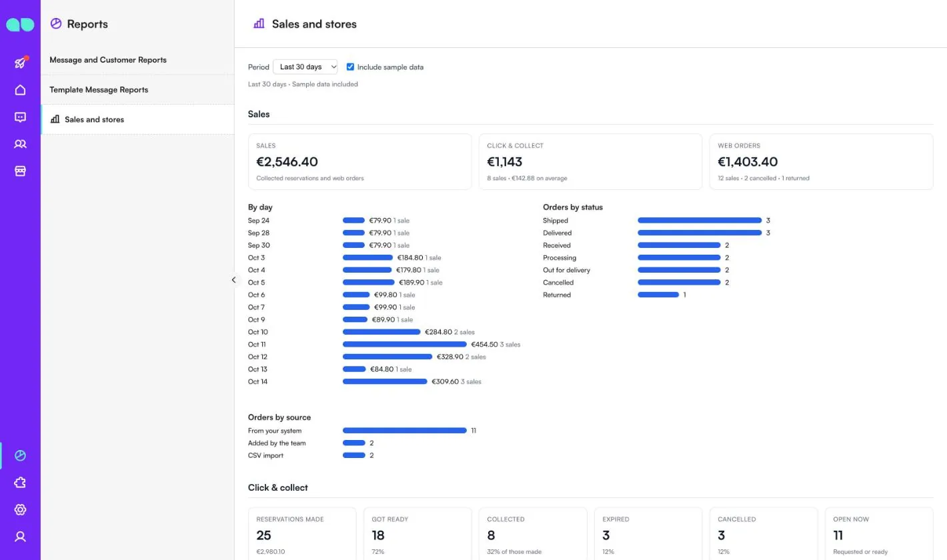The image size is (947, 560).
Task: Click the Web Orders €1,403.40 card
Action: pos(821,162)
